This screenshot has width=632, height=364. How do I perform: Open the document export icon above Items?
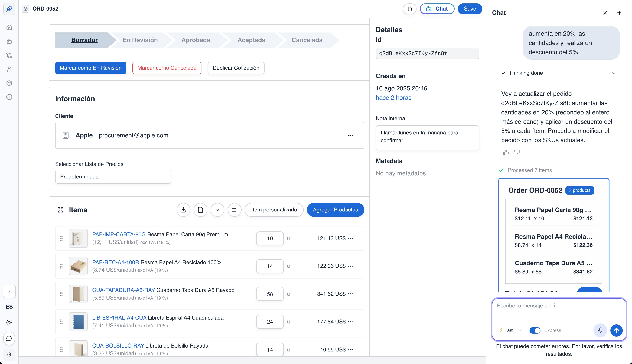pyautogui.click(x=201, y=210)
